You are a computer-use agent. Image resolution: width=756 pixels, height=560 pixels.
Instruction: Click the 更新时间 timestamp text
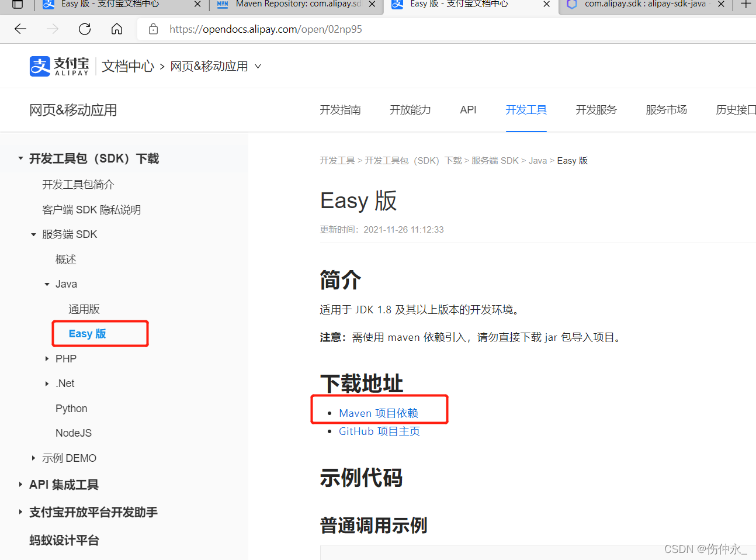click(382, 230)
